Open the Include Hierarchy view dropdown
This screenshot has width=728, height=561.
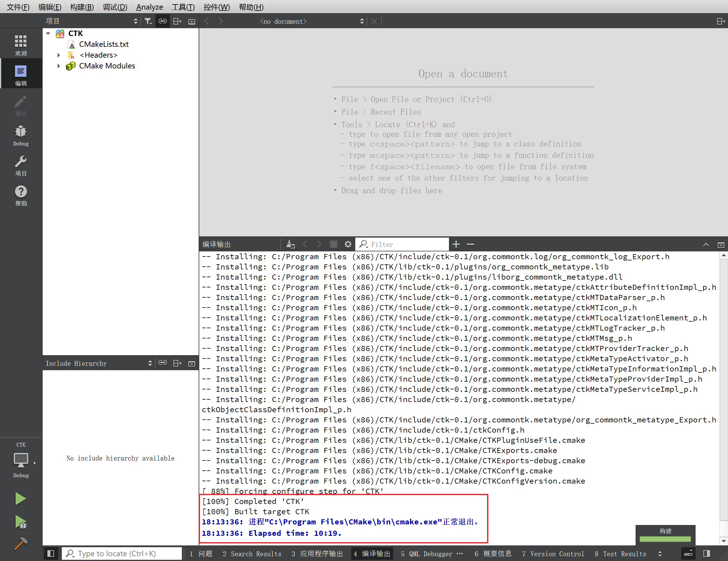coord(150,363)
